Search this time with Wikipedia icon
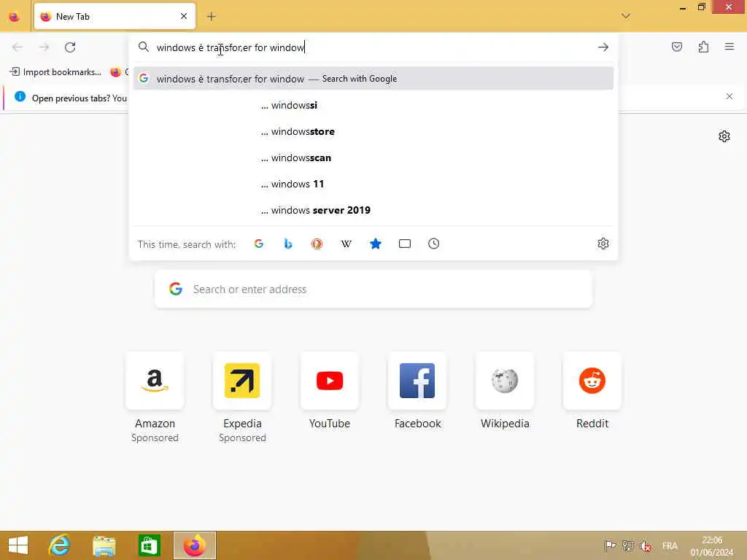The image size is (747, 560). [347, 244]
